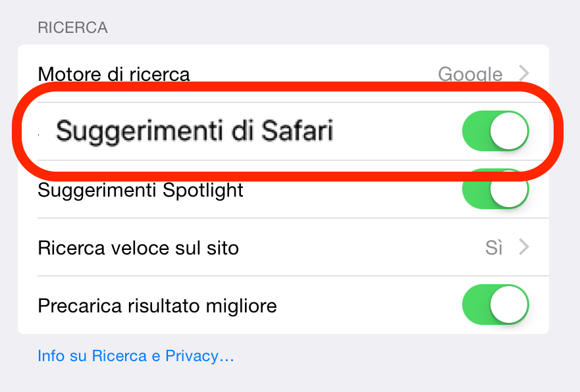Tap the chevron beside Sì

point(523,247)
